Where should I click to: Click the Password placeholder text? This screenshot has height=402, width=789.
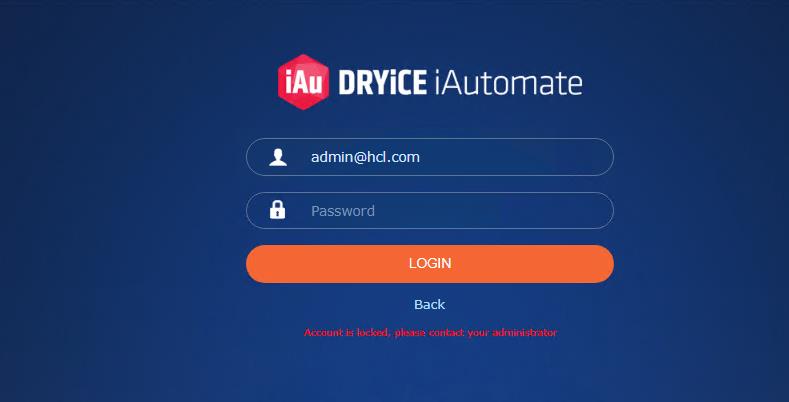click(x=343, y=211)
